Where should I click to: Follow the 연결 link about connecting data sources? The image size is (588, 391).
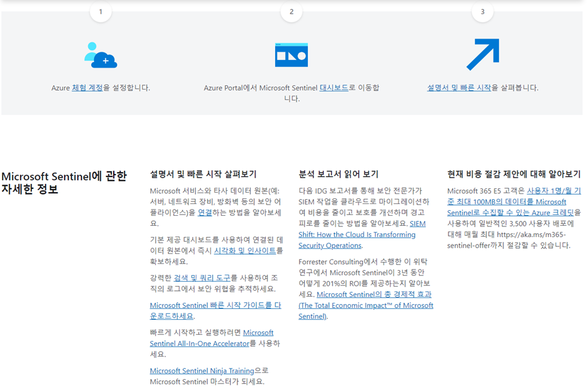(x=205, y=213)
